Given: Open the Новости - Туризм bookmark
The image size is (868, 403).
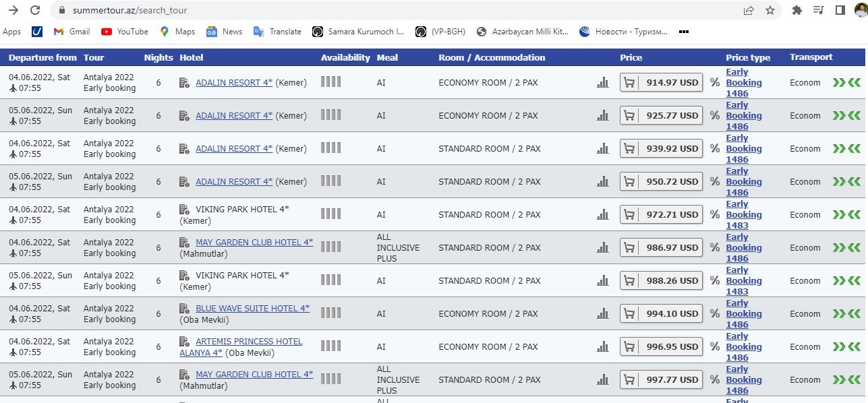Looking at the screenshot, I should (x=624, y=32).
